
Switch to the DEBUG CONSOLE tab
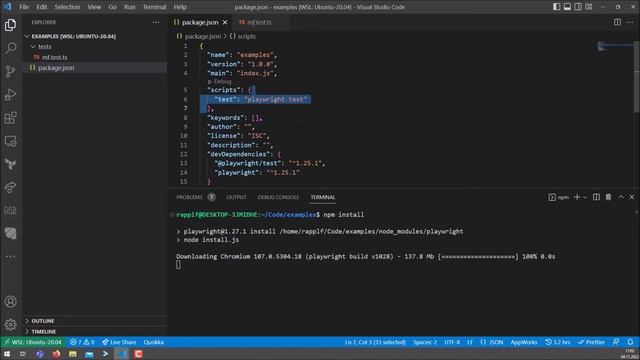click(x=278, y=197)
